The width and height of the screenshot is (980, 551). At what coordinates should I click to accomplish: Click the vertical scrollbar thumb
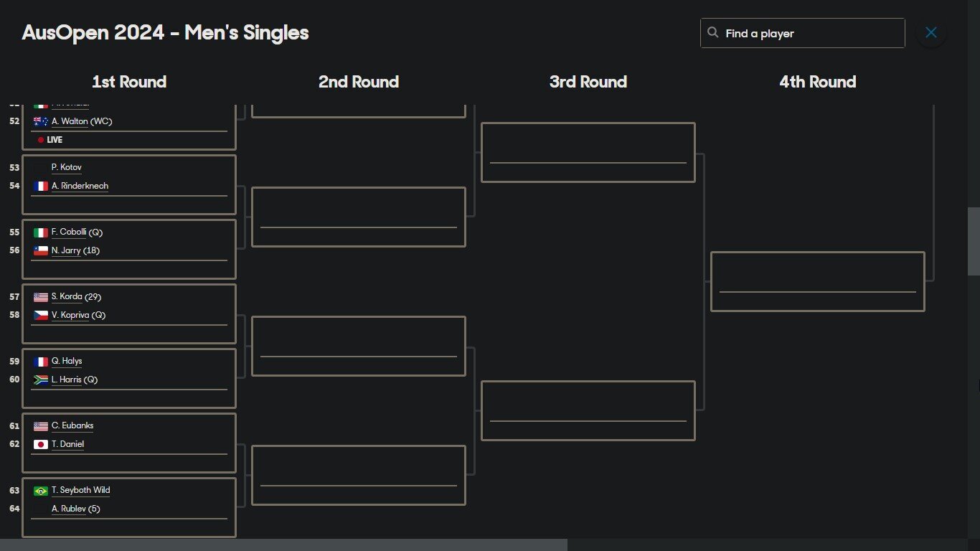(x=974, y=241)
